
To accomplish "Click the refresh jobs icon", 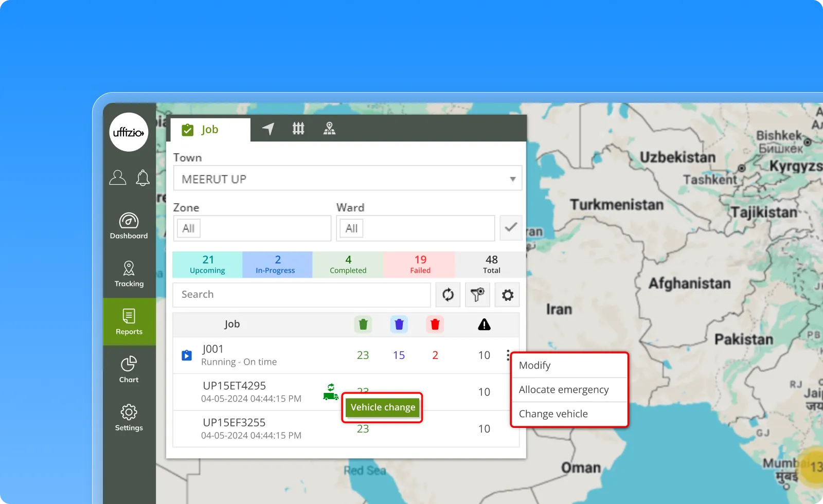I will (448, 295).
